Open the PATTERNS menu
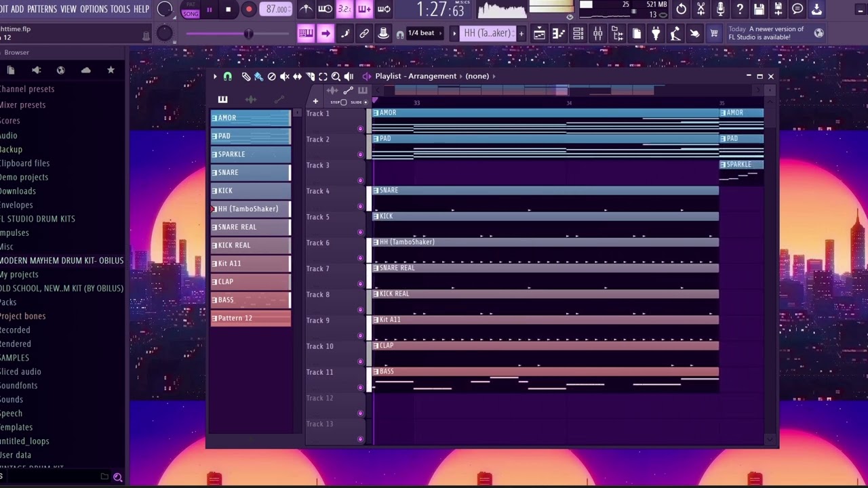 point(42,9)
